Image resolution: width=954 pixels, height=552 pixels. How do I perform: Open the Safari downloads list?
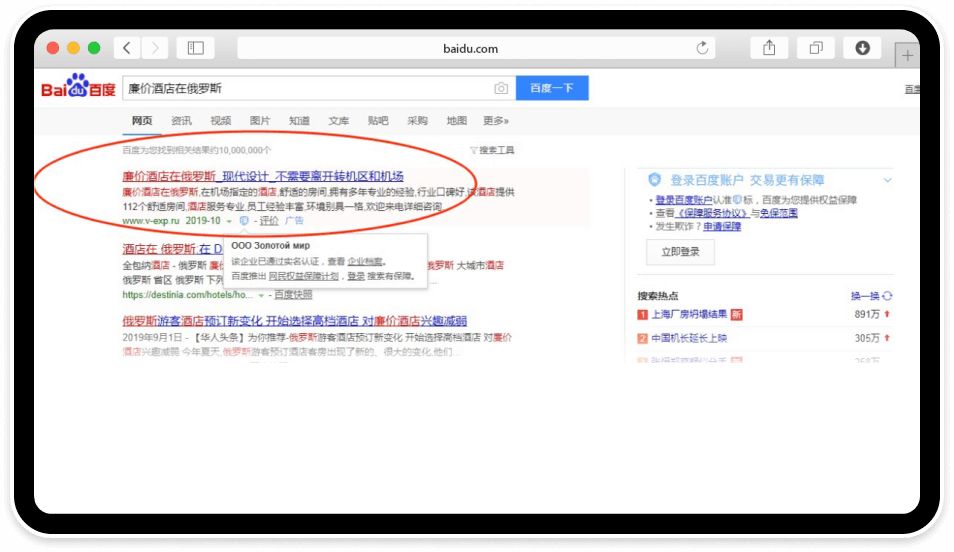point(862,48)
